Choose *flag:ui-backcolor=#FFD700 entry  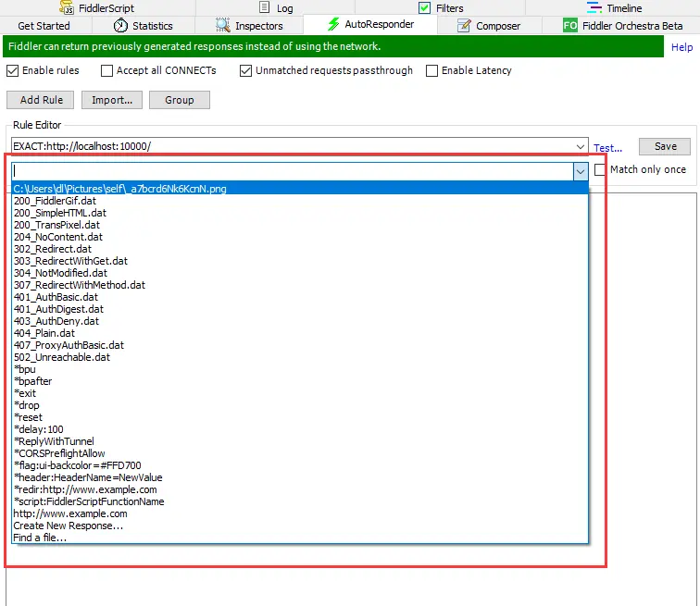coord(300,465)
